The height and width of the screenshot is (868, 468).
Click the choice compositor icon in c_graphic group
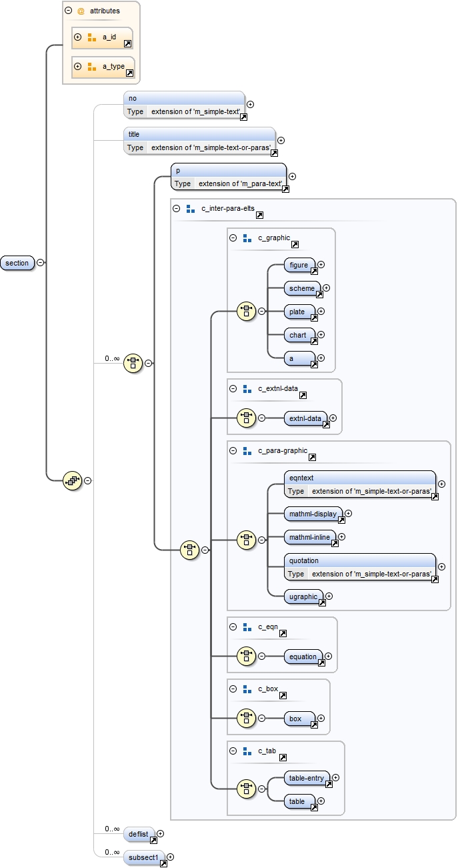pyautogui.click(x=247, y=311)
